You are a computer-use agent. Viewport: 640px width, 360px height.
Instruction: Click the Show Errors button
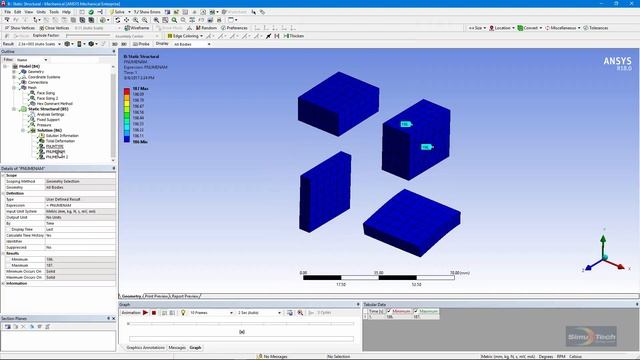click(x=147, y=12)
